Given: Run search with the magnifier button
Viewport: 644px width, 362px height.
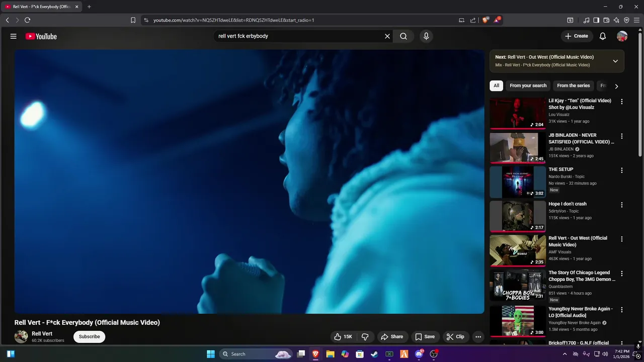Looking at the screenshot, I should (x=404, y=36).
